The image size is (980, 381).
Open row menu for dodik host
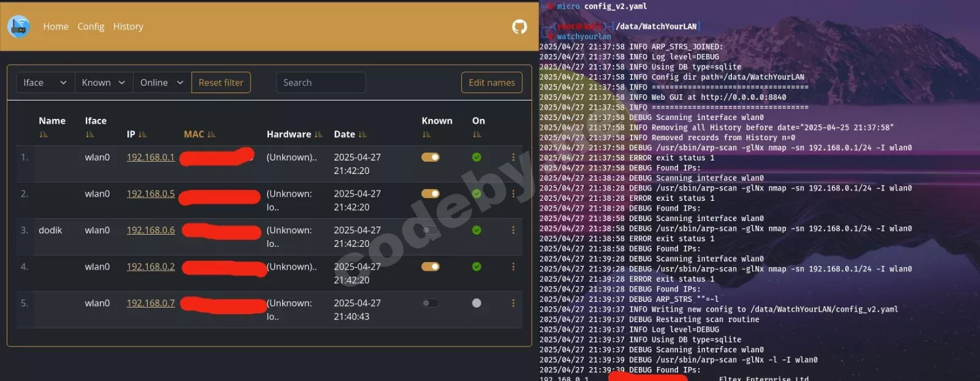(513, 230)
